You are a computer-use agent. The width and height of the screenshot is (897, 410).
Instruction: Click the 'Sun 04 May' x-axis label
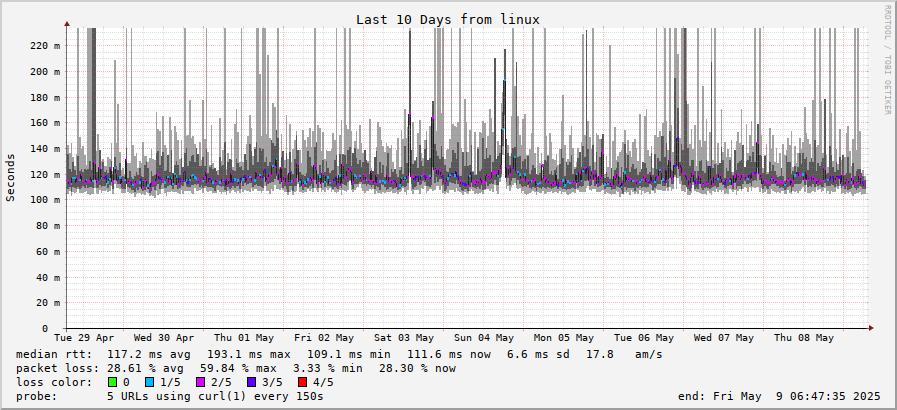(484, 338)
